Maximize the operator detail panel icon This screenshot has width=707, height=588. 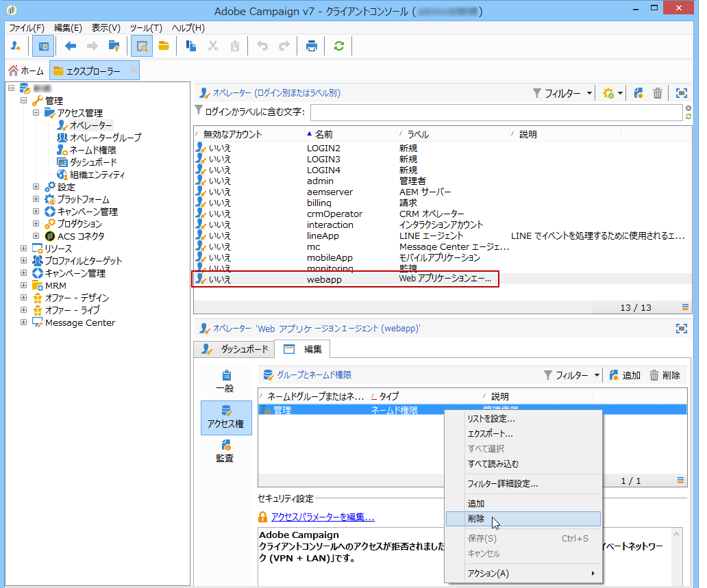(682, 329)
